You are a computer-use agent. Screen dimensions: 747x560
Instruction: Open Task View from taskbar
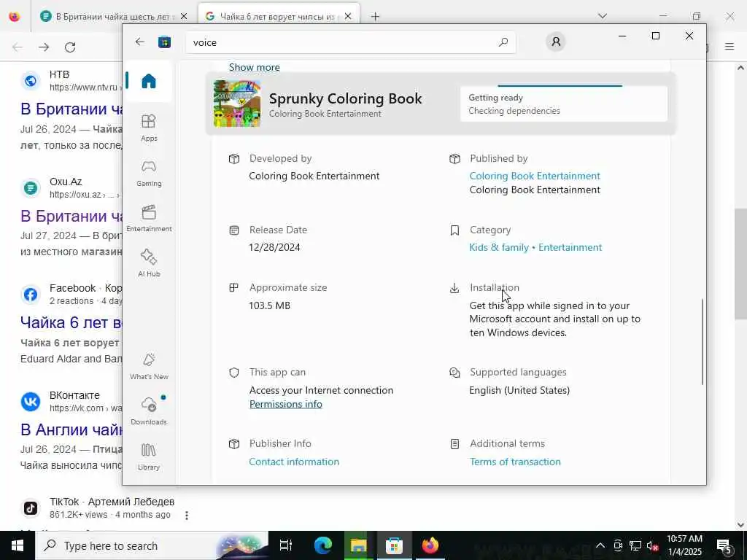pos(286,545)
